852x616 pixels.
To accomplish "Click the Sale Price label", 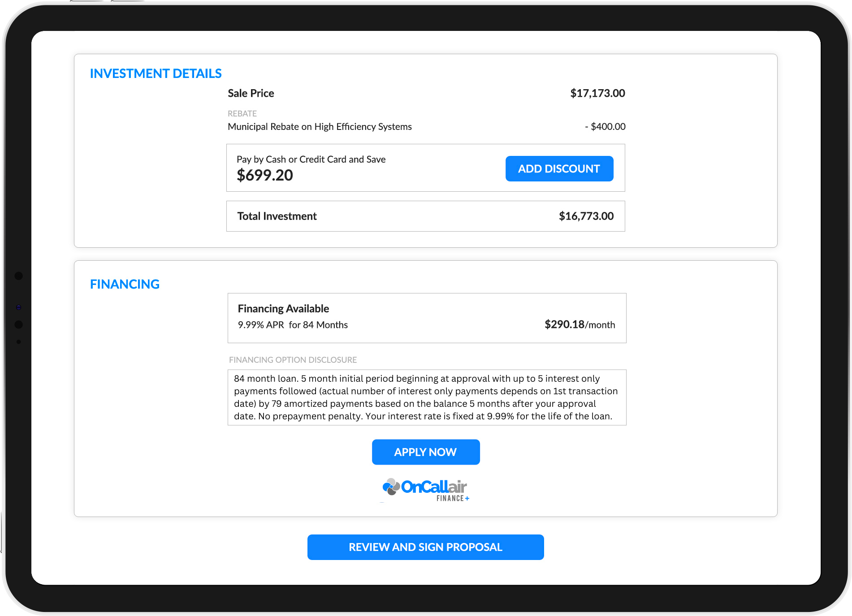I will point(251,93).
